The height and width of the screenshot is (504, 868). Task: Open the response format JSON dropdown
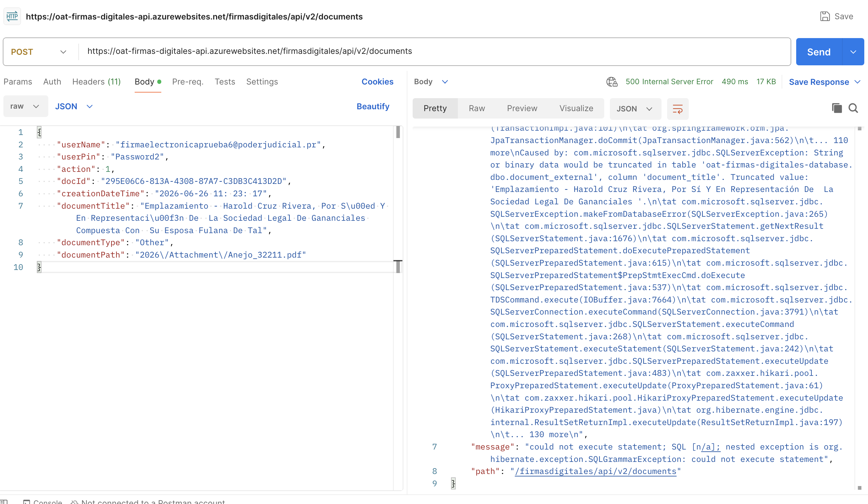point(635,109)
